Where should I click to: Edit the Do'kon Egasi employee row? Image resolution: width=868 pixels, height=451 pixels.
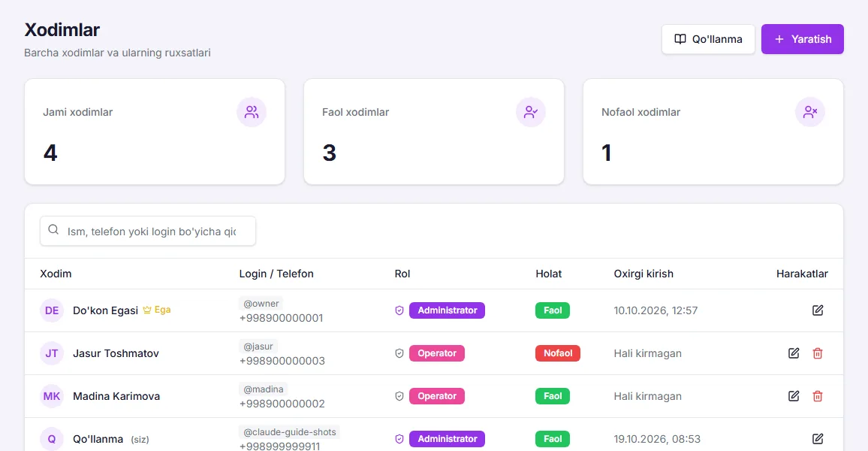pos(818,310)
